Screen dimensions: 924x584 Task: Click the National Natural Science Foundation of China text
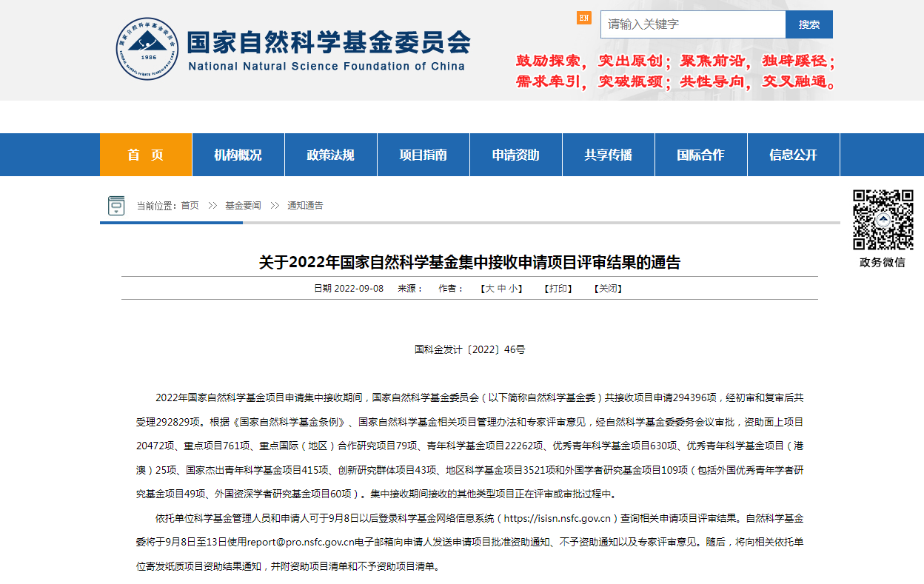[327, 67]
